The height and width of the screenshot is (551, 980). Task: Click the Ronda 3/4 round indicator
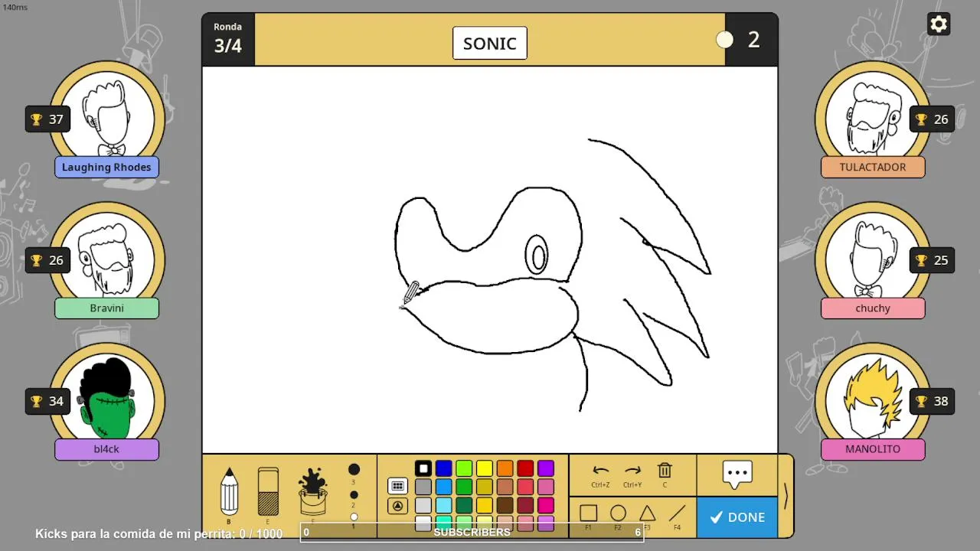pyautogui.click(x=228, y=39)
